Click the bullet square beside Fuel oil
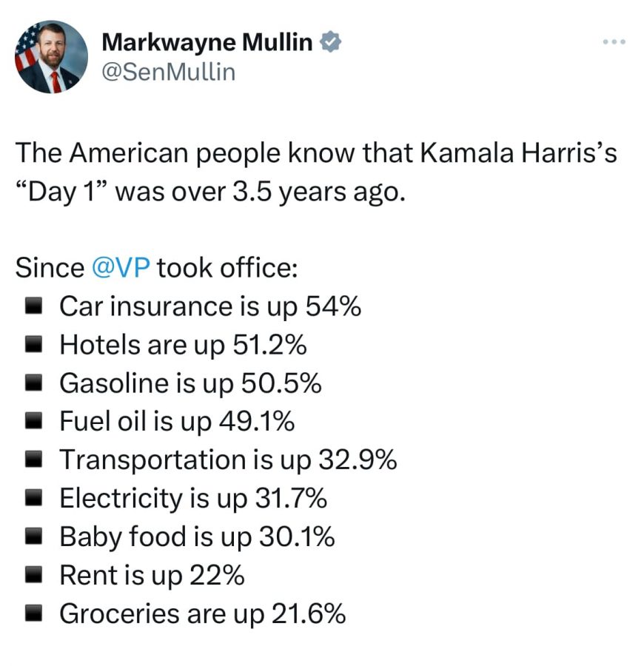The width and height of the screenshot is (644, 666). click(32, 422)
